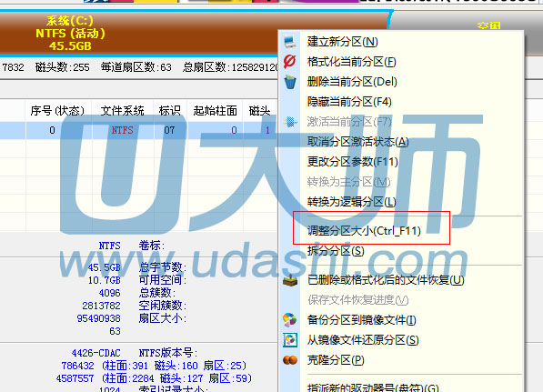Click the restore icon beside 从镜像文件还原分区
This screenshot has width=543, height=392.
tap(290, 340)
